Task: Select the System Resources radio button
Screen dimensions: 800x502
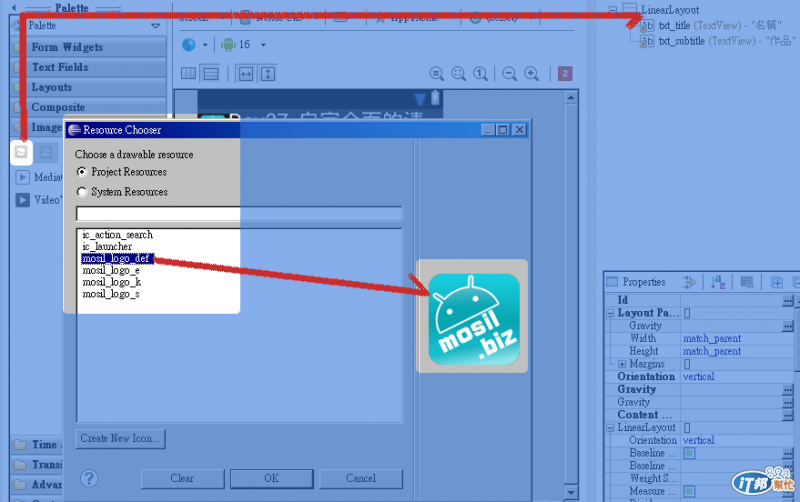Action: pos(81,192)
